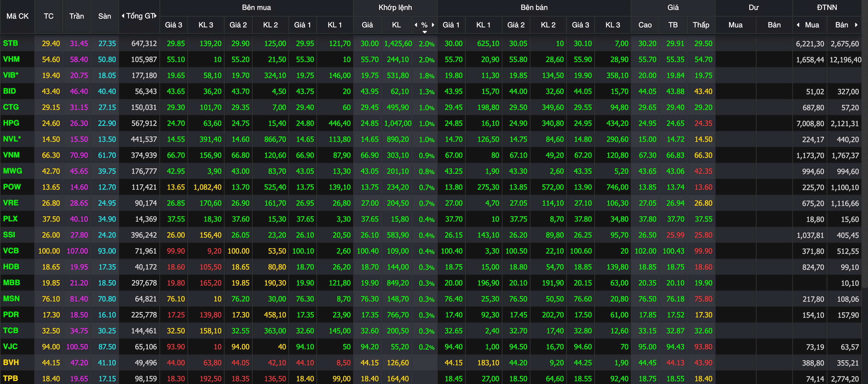
Task: Select VCB ceiling price 107.00
Action: [77, 251]
